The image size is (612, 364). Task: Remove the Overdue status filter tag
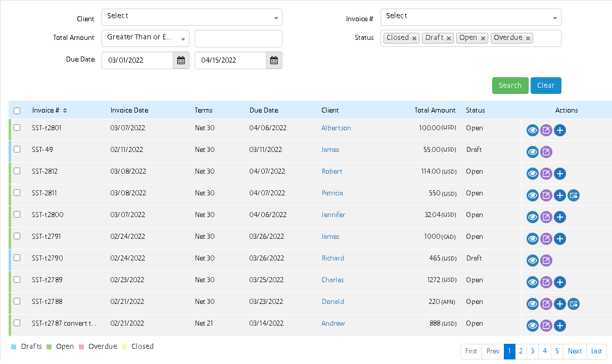tap(528, 38)
